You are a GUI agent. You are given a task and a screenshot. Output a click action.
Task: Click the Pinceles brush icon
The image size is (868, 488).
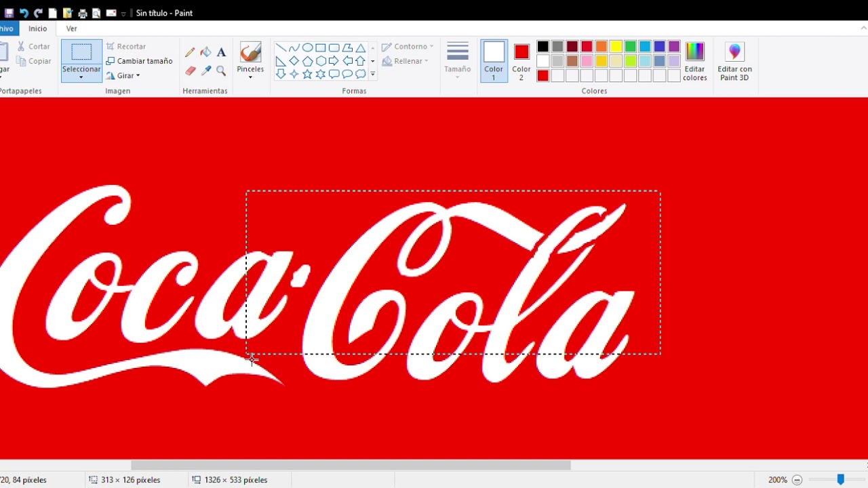point(250,52)
